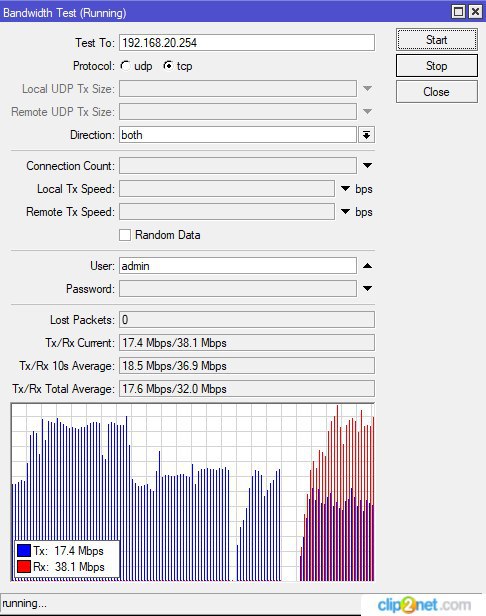486x616 pixels.
Task: Click the bps unit beside Remote Tx Speed
Action: click(364, 213)
